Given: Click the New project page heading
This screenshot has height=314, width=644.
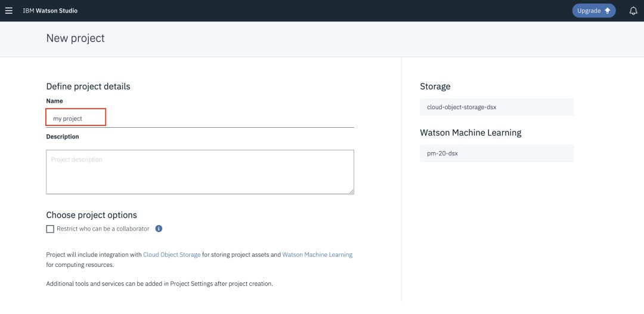Looking at the screenshot, I should coord(76,38).
